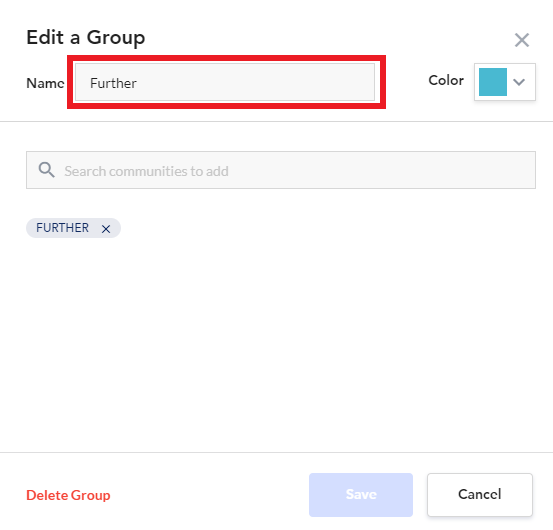This screenshot has height=530, width=553.
Task: Show color options via the down arrow
Action: (x=519, y=82)
